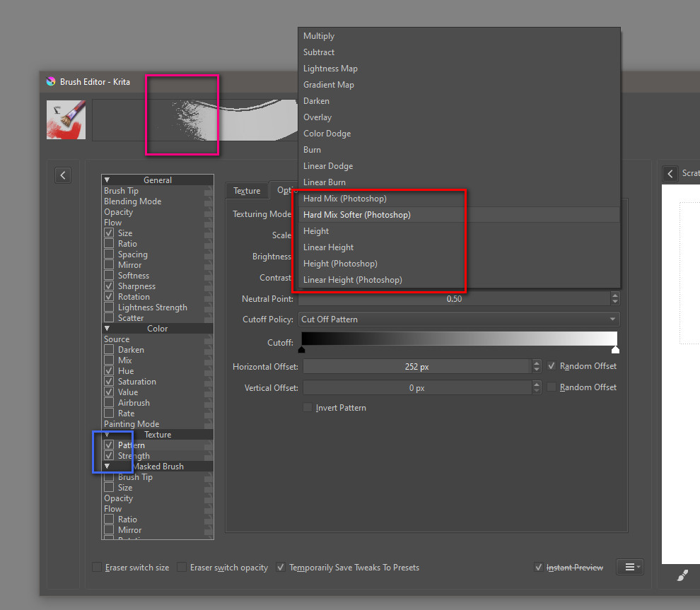Choose Linear Burn mode
Screen dimensions: 700x610
click(459, 182)
